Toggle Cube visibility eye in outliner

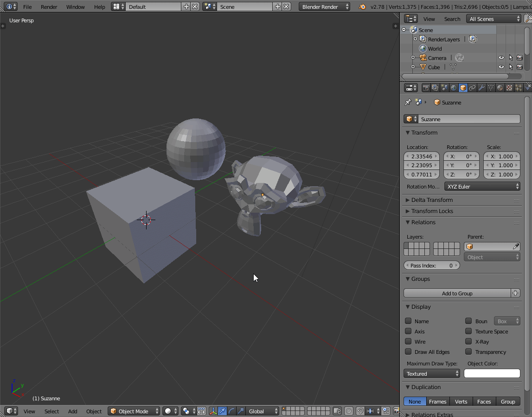[501, 67]
